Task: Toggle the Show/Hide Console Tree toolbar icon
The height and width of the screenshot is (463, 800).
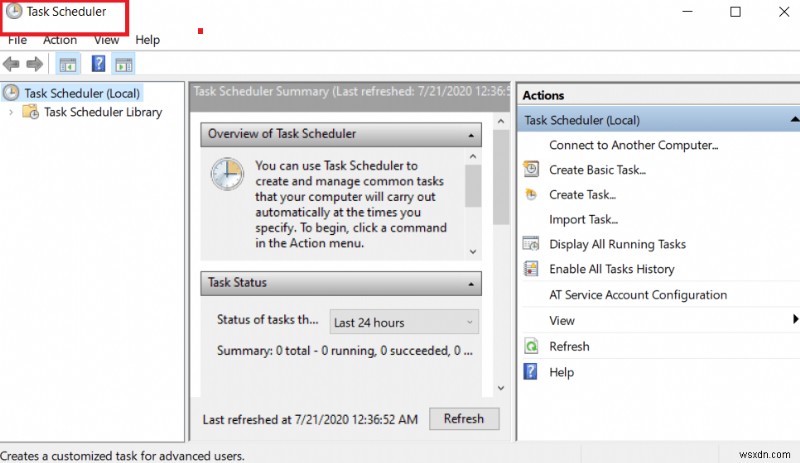Action: pos(67,64)
